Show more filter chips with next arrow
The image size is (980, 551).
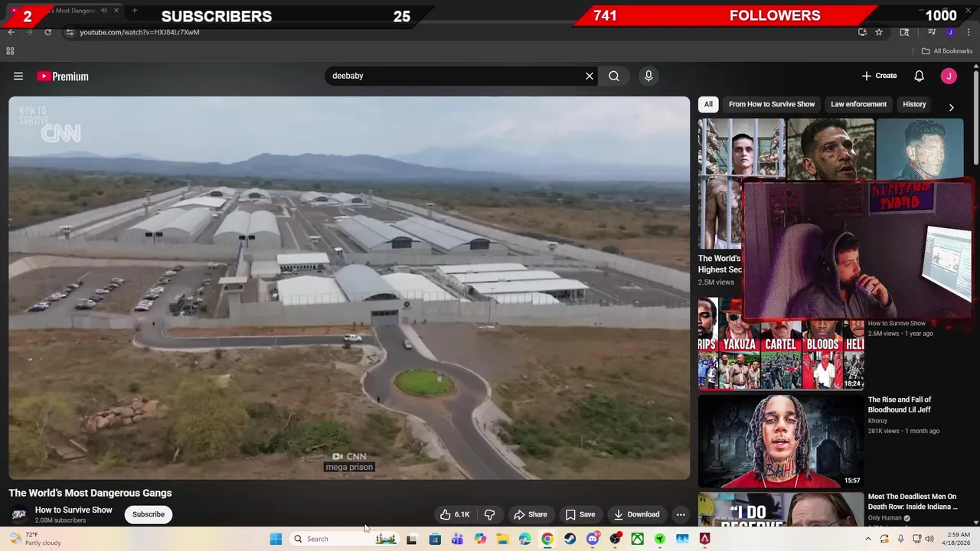click(x=951, y=107)
